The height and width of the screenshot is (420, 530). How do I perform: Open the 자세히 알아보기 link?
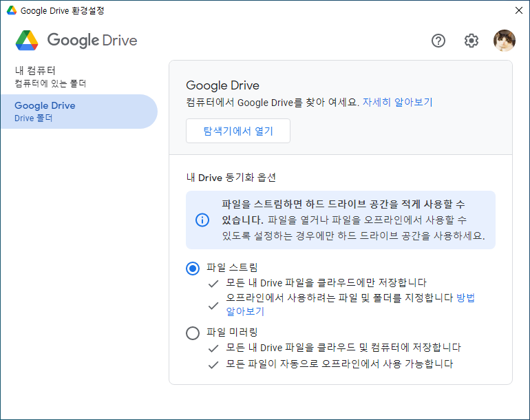(398, 102)
